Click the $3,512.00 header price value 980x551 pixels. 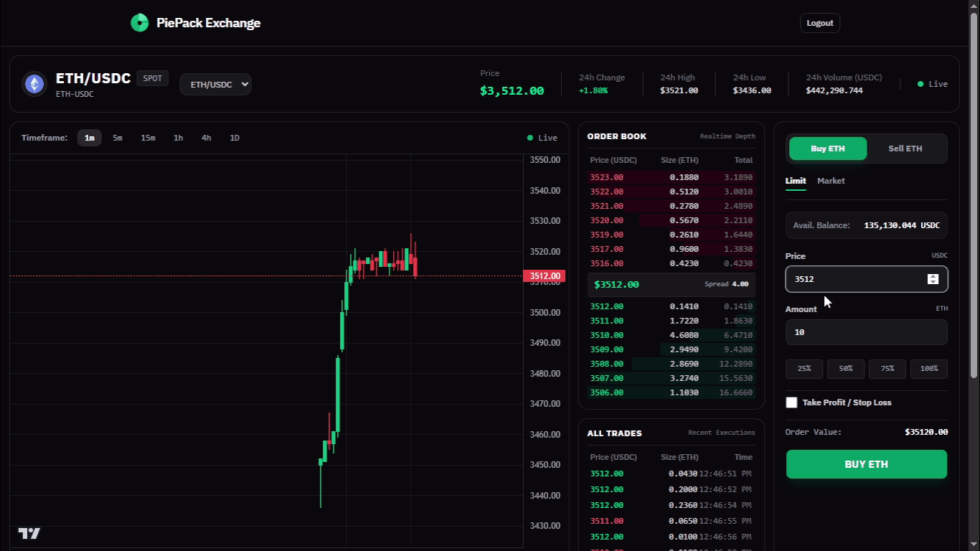tap(512, 90)
